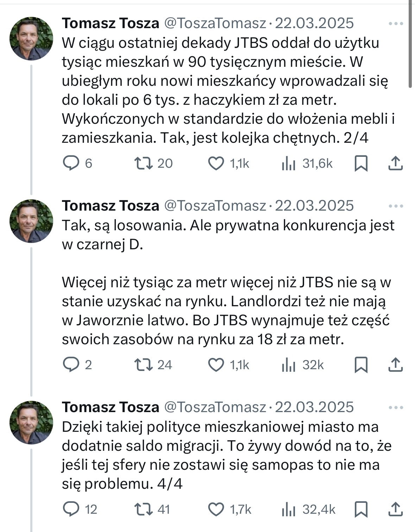
Task: Open more options for the losowania tweet
Action: [x=395, y=206]
